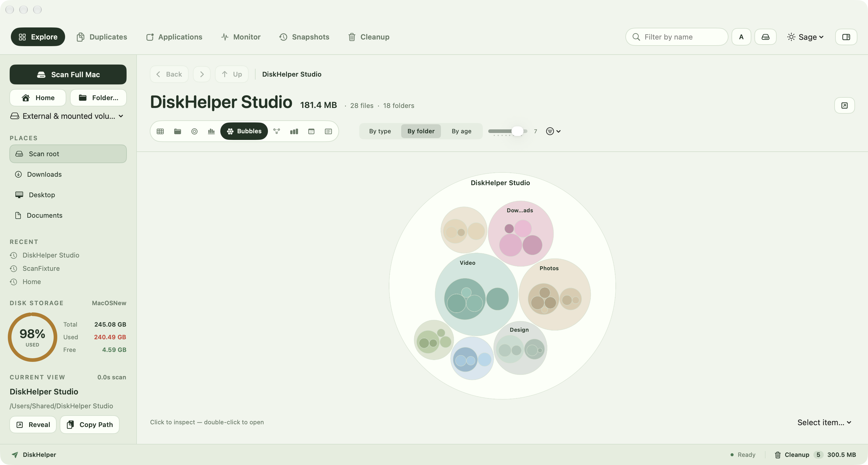Open the Duplicates tab
868x465 pixels.
point(102,37)
